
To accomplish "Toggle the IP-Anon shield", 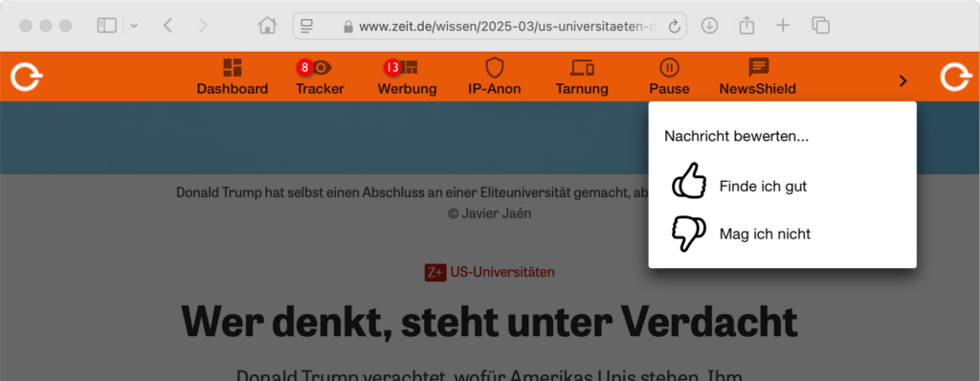I will (x=495, y=77).
